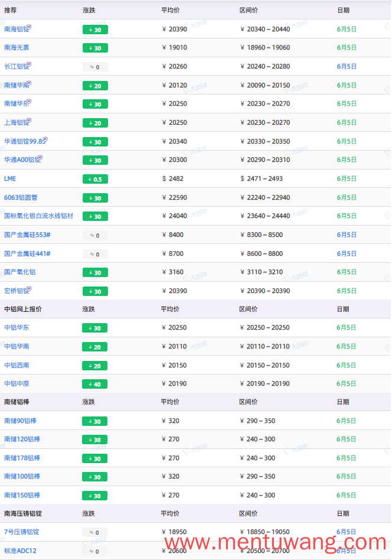Open the 南储100铝棒 link
The image size is (392, 560).
(22, 477)
